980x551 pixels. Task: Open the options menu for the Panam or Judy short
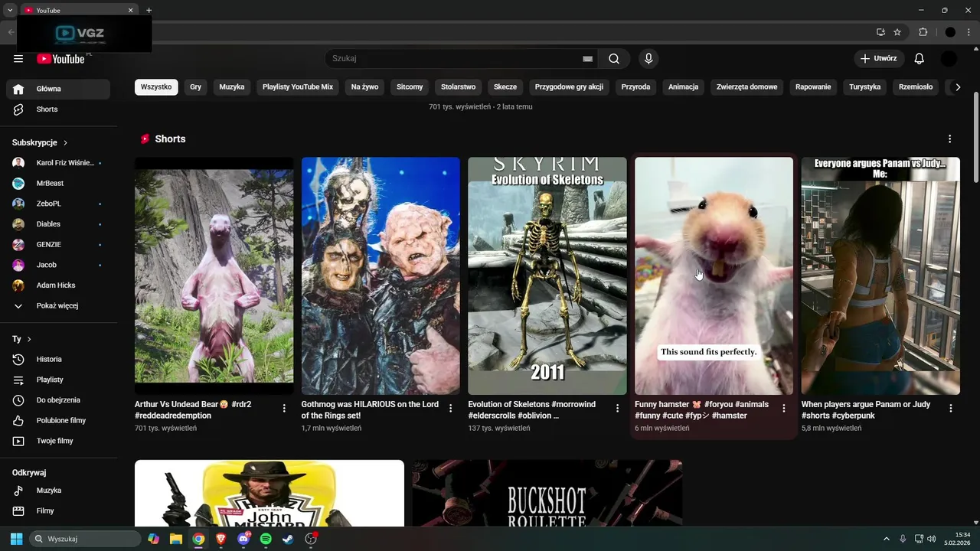pyautogui.click(x=950, y=409)
